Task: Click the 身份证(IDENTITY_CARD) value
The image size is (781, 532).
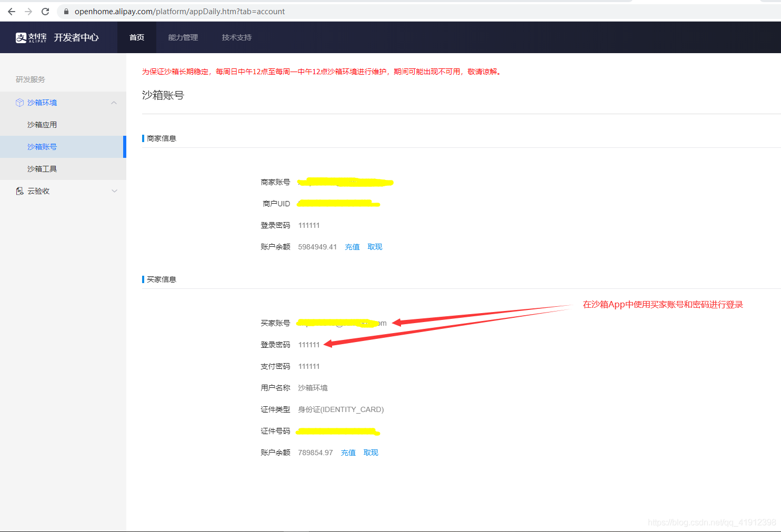Action: coord(341,409)
